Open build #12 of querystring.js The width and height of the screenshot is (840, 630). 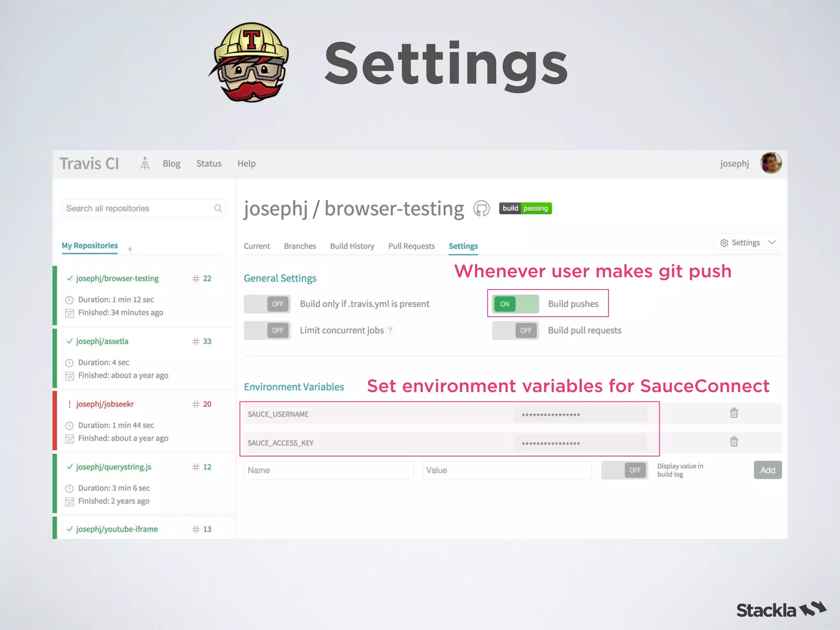207,467
